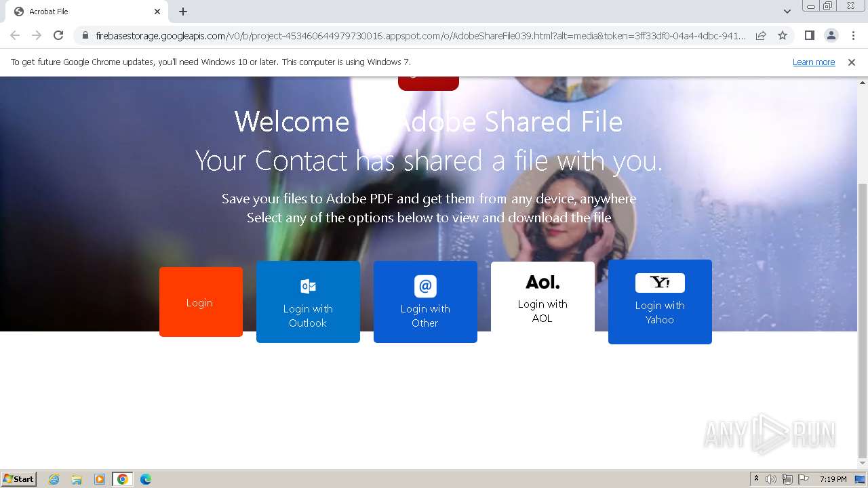Choose Login with Other
Screen dimensions: 868x488
(425, 302)
